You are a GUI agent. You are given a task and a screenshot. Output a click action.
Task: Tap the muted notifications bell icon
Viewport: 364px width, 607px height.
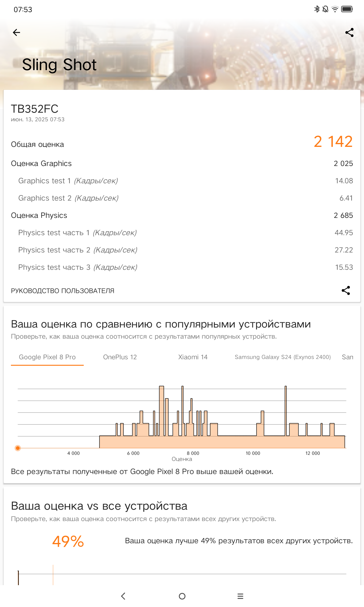pos(325,9)
